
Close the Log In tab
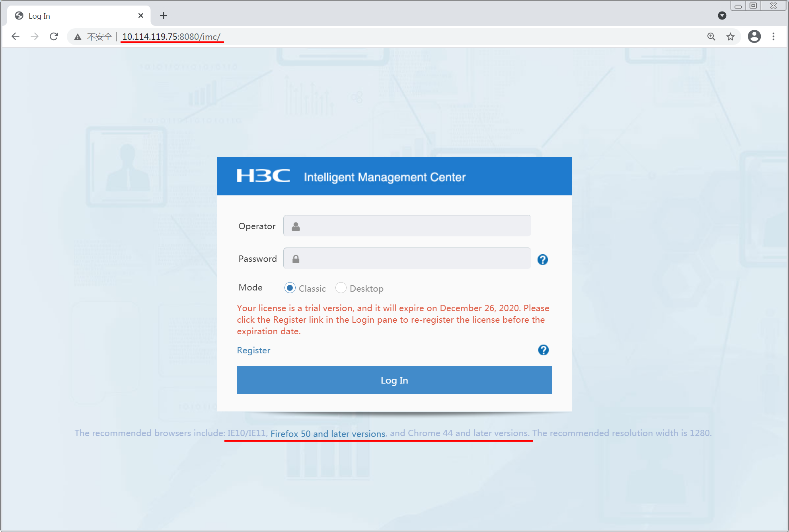pyautogui.click(x=141, y=16)
